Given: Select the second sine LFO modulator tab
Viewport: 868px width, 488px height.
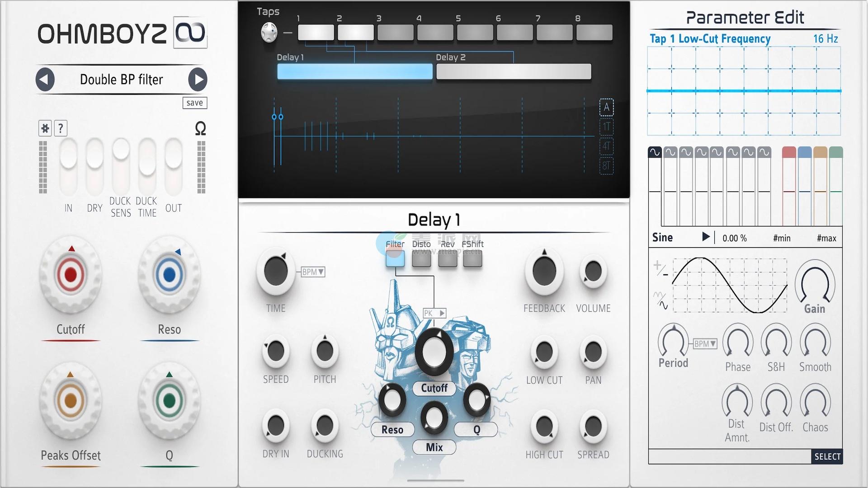Looking at the screenshot, I should pos(670,152).
